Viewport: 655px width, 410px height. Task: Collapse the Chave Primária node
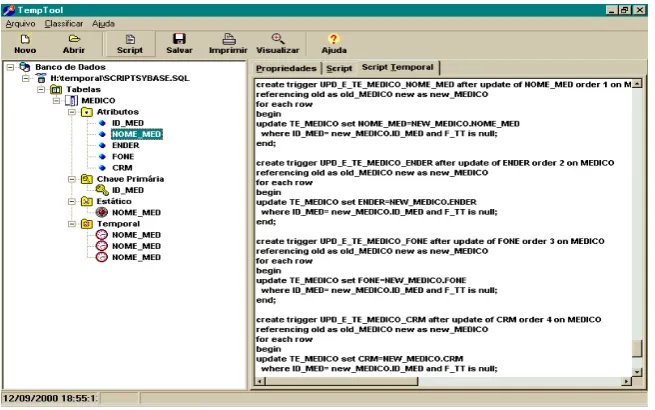click(x=72, y=179)
